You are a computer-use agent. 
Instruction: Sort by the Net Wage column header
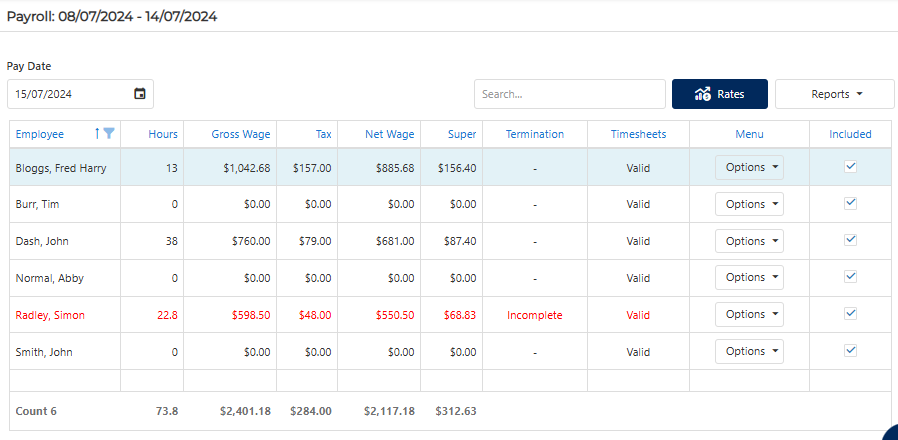tap(389, 134)
